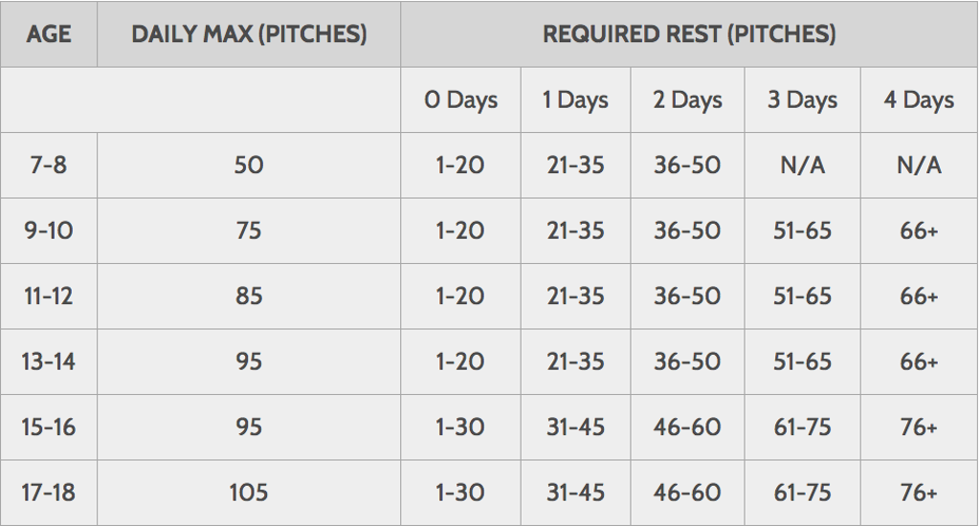
Task: Click the 13-14 age row label
Action: (49, 362)
